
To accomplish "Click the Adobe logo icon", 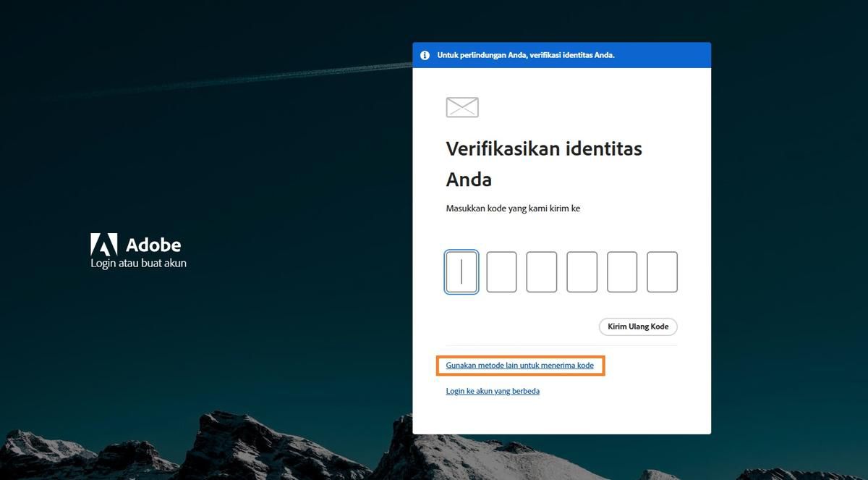I will [103, 244].
